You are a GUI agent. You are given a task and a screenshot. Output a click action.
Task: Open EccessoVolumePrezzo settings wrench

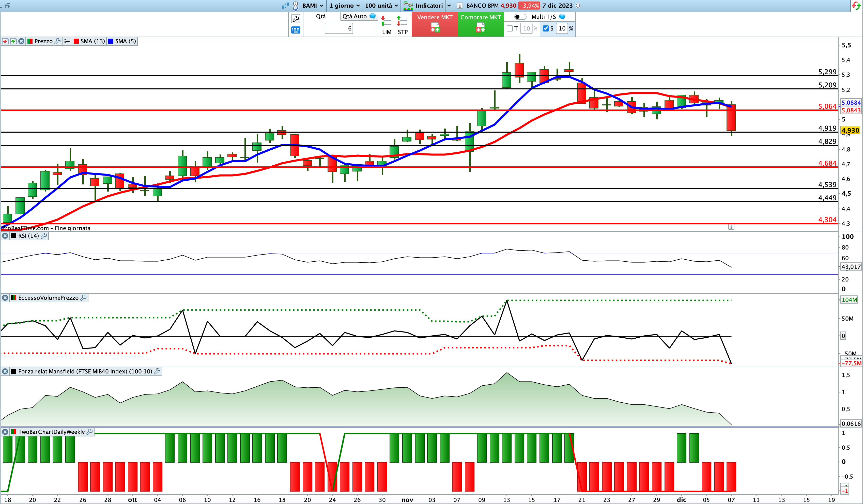83,298
